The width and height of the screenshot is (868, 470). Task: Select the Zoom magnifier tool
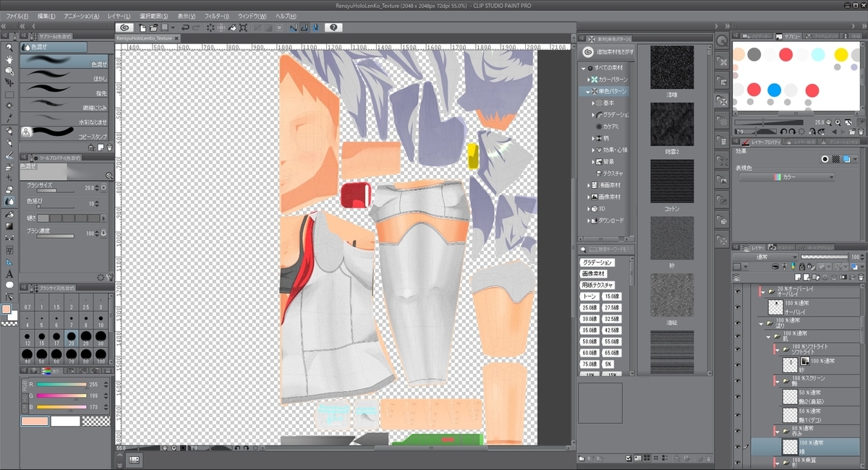coord(9,48)
